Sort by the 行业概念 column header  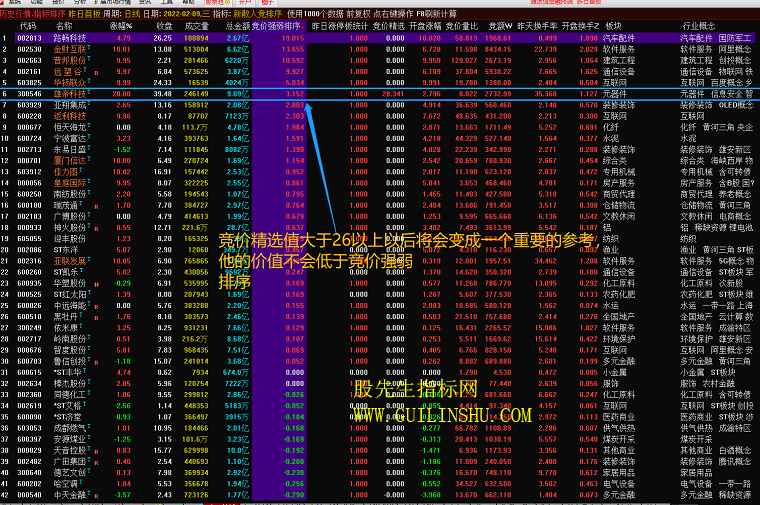click(x=698, y=26)
